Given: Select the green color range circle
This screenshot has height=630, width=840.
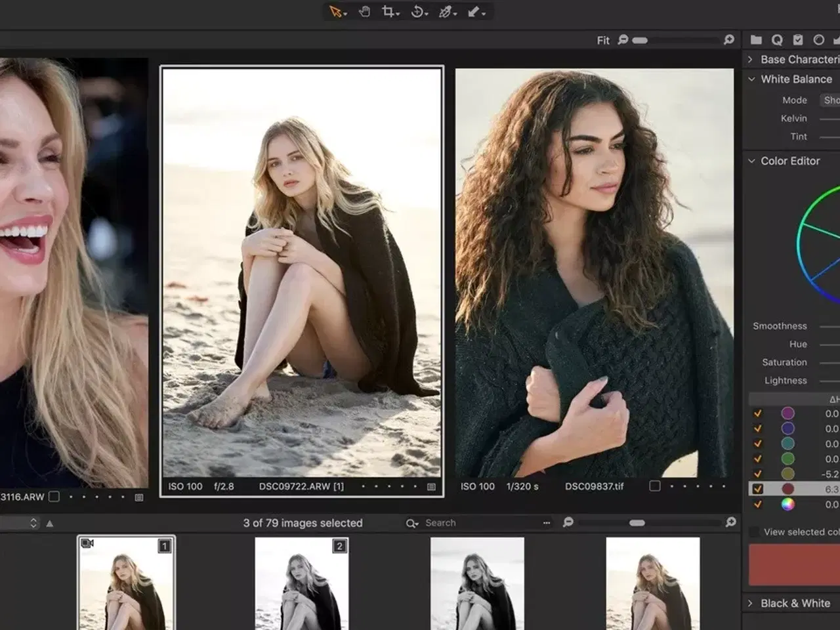Looking at the screenshot, I should (788, 459).
